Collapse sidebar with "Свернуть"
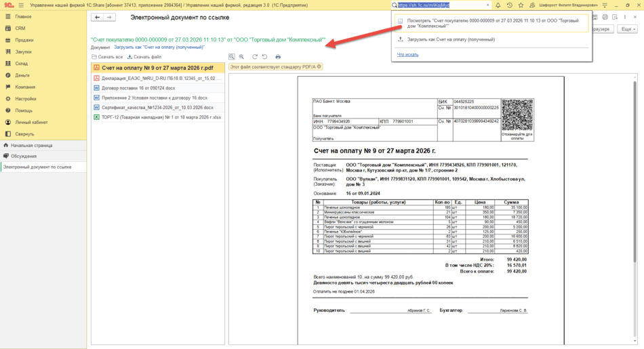Image resolution: width=644 pixels, height=349 pixels. tap(24, 134)
